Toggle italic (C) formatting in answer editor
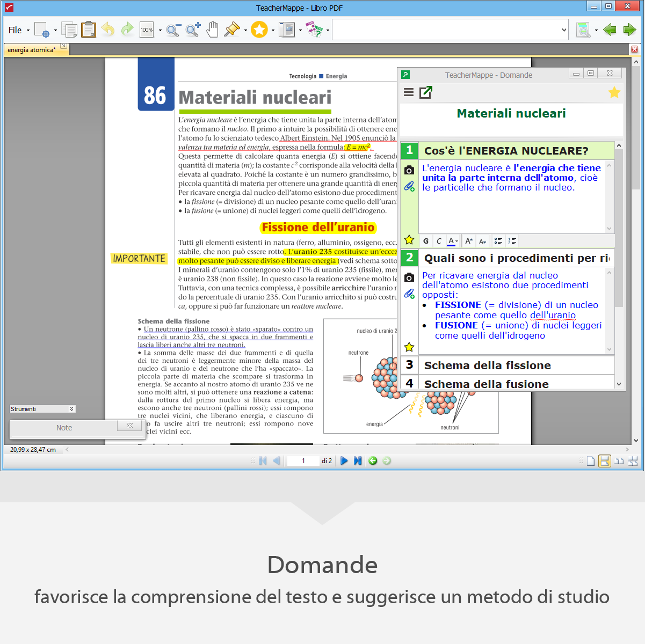Viewport: 645px width, 644px height. [439, 241]
